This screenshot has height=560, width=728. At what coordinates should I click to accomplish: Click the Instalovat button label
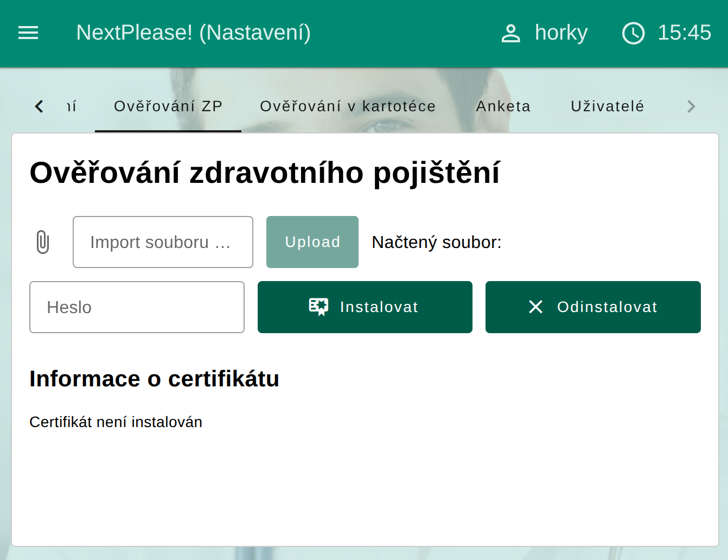tap(379, 307)
